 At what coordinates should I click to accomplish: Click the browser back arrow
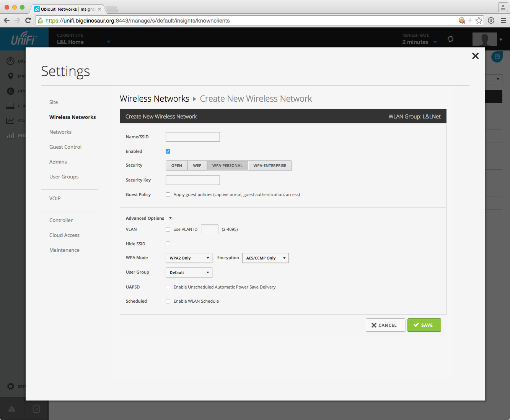[x=7, y=20]
